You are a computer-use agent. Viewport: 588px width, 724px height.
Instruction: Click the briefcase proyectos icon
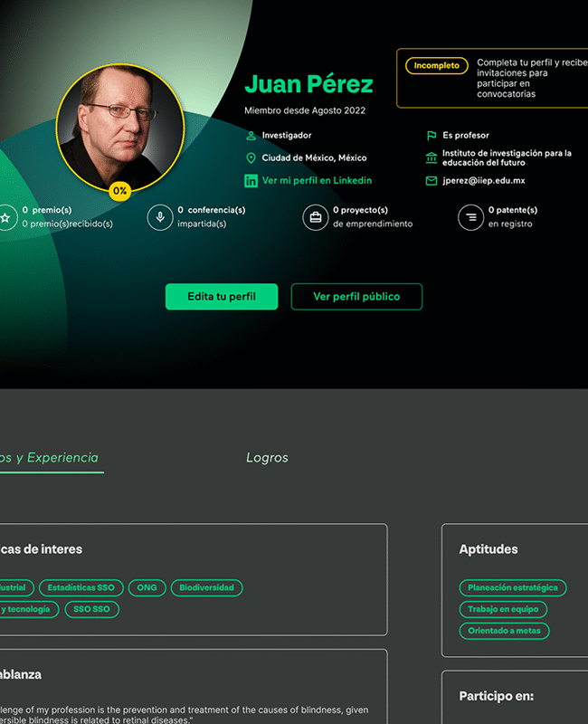pos(315,217)
